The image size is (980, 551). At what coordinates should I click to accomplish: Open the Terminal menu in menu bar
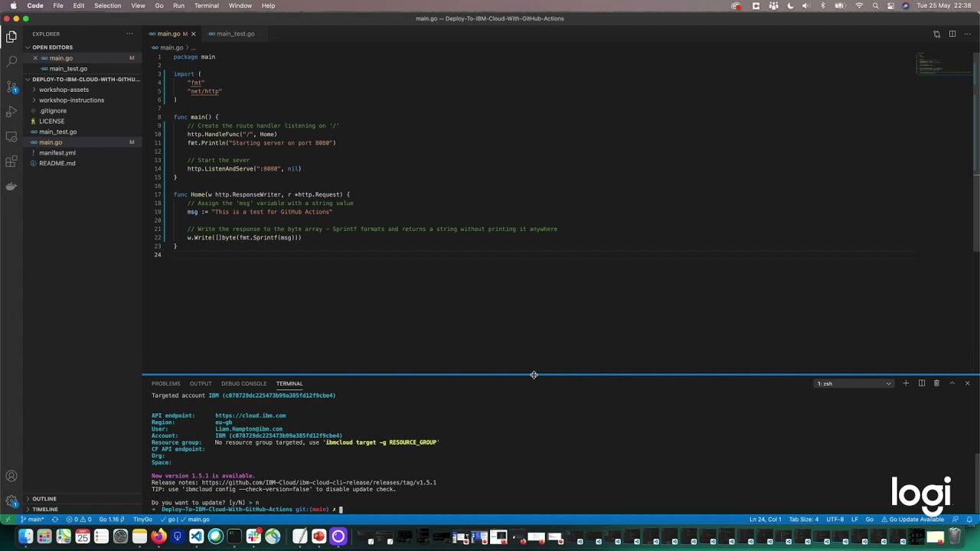(206, 6)
